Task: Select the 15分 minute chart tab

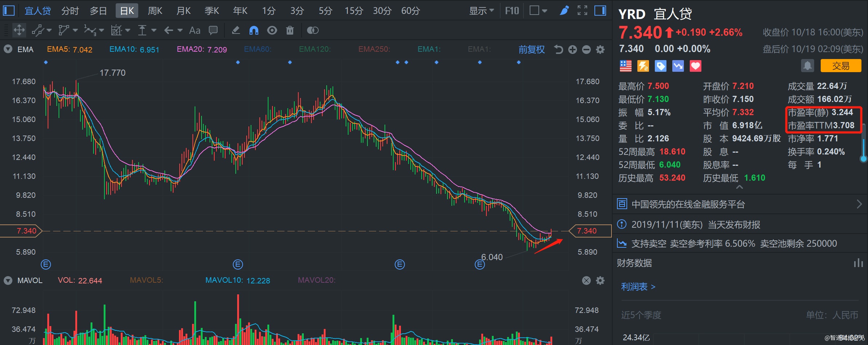Action: pos(354,11)
